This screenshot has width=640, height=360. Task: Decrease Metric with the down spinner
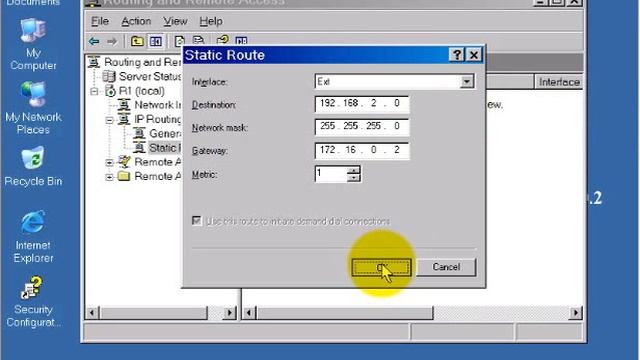[354, 178]
